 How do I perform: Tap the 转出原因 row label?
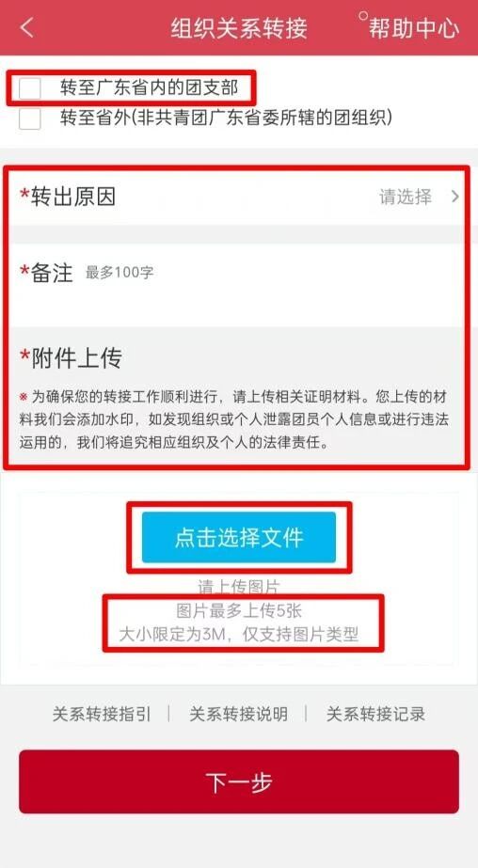tap(68, 197)
